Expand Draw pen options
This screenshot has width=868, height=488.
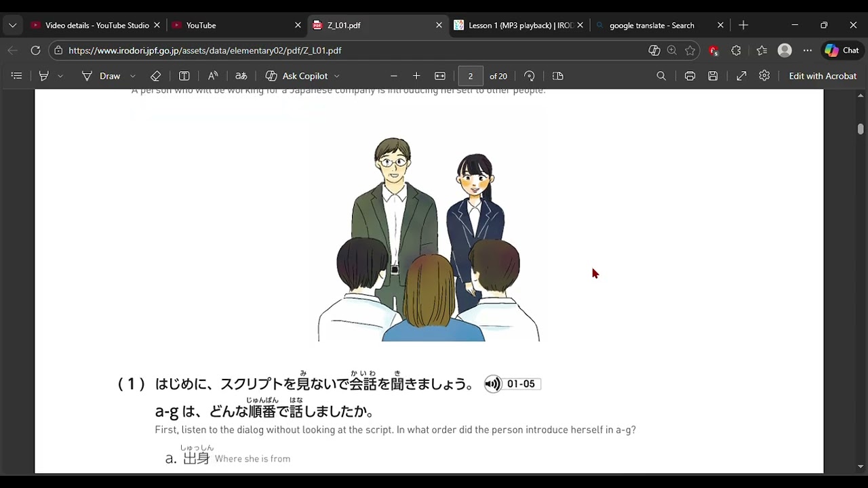133,76
